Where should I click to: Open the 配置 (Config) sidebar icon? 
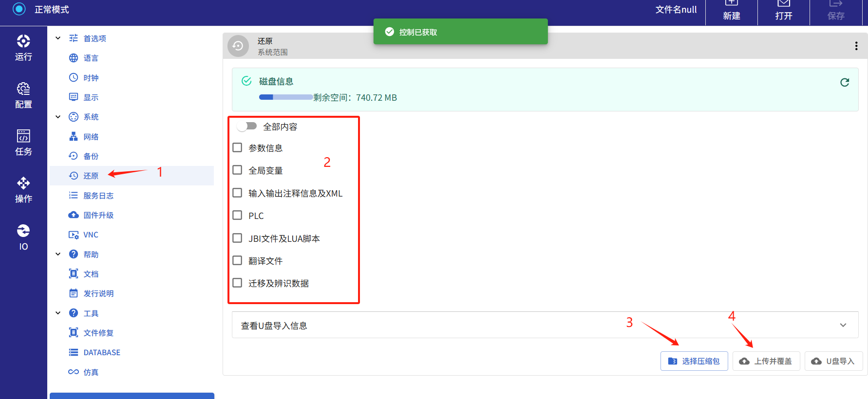[23, 95]
